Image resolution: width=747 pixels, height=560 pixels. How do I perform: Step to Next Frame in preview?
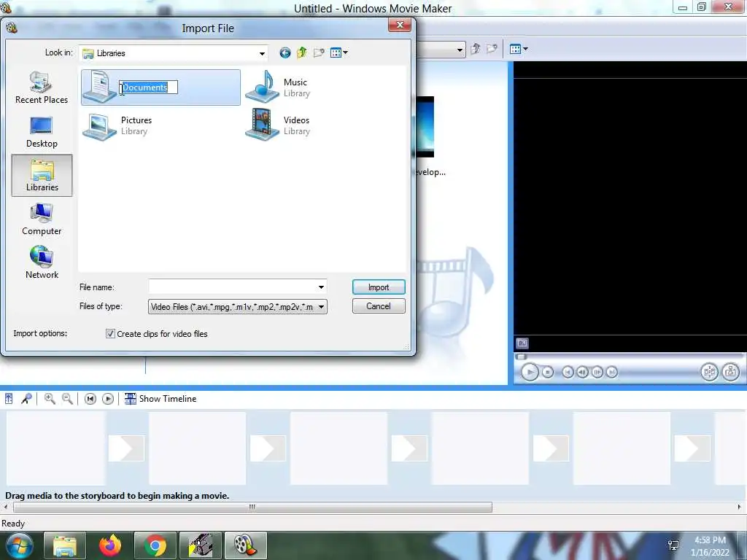597,372
